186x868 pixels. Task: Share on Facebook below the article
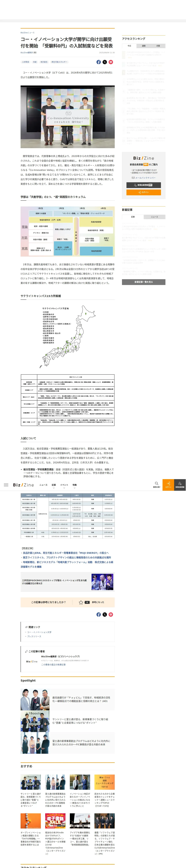click(x=99, y=615)
